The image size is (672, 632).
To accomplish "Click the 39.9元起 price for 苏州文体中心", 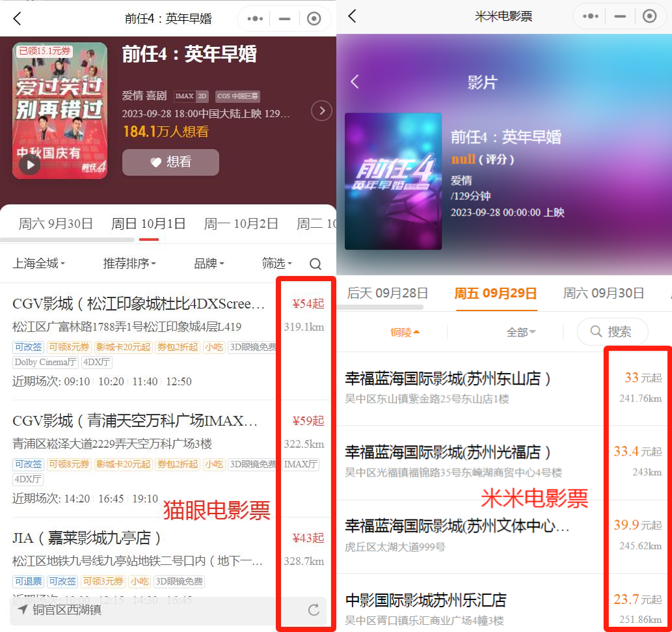I will point(638,525).
